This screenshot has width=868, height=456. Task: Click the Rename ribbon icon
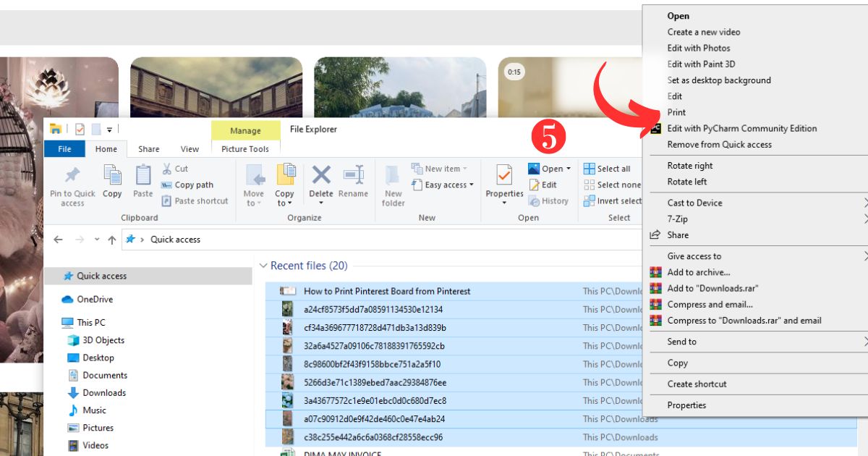coord(354,174)
